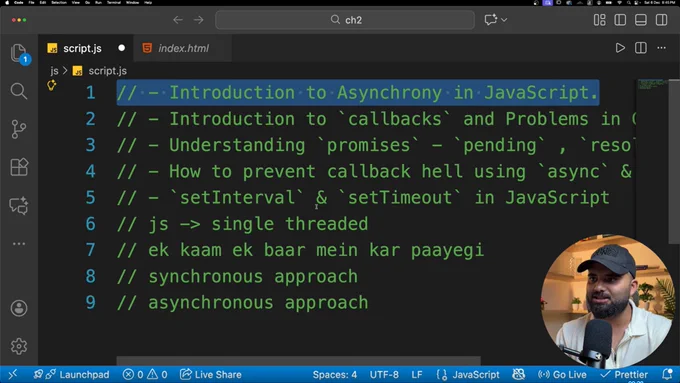Change indentation via Spaces: 4
This screenshot has height=383, width=680.
click(x=335, y=374)
